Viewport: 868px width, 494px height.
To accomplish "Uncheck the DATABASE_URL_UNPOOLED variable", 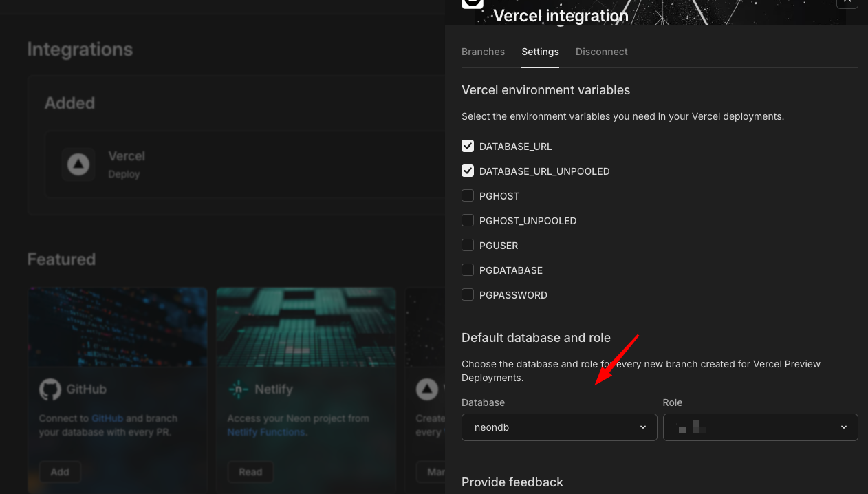I will pyautogui.click(x=468, y=171).
